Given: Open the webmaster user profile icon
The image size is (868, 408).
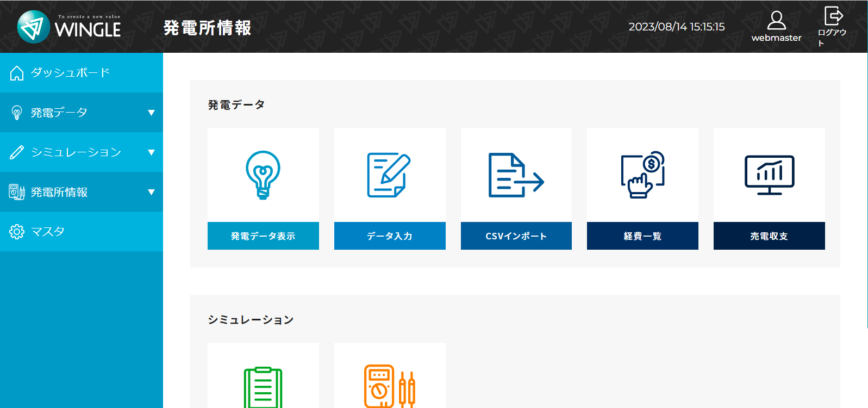Looking at the screenshot, I should (776, 21).
